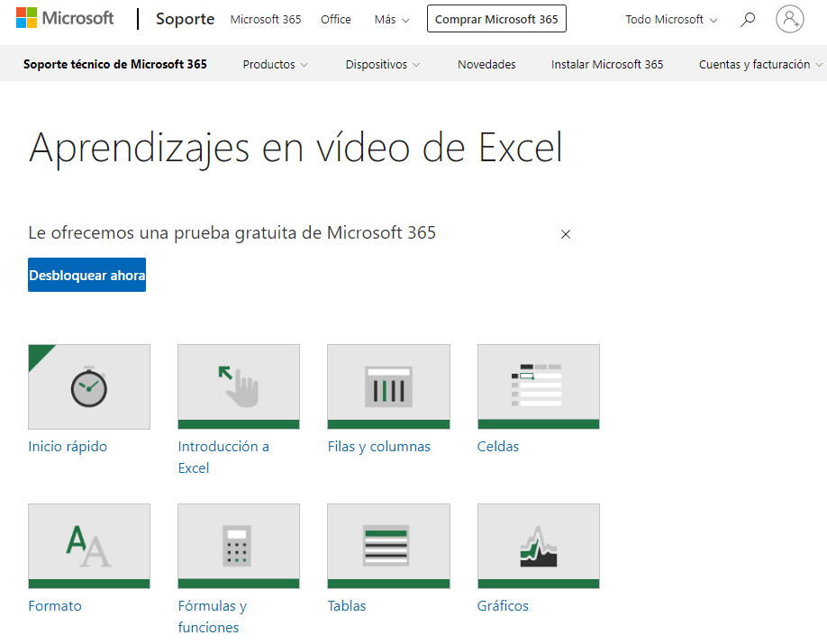The height and width of the screenshot is (644, 827).
Task: Click the Aprendizajes en vídeo de Excel heading
Action: 295,149
